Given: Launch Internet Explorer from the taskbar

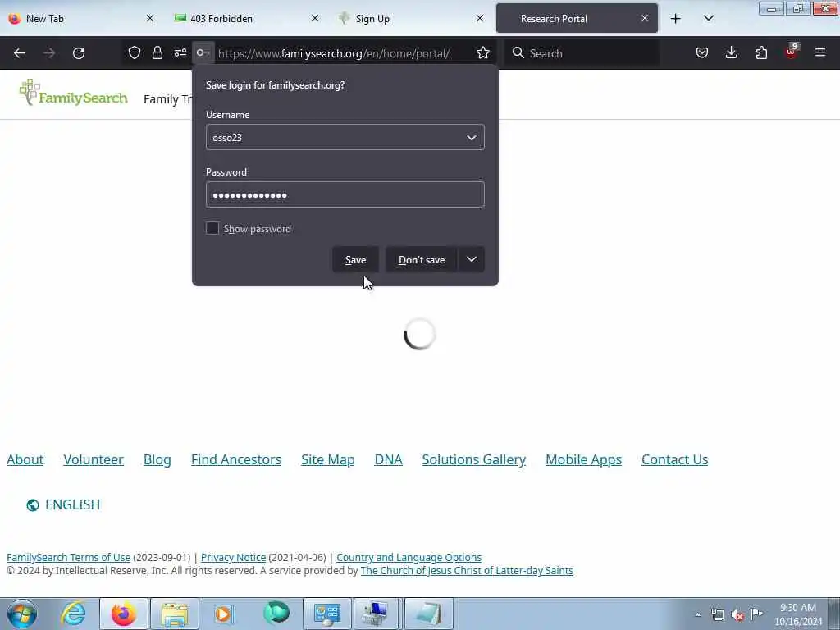Looking at the screenshot, I should coord(73,614).
